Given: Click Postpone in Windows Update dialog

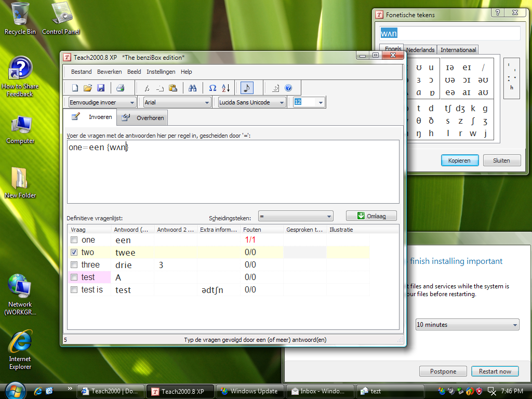Looking at the screenshot, I should coord(443,371).
